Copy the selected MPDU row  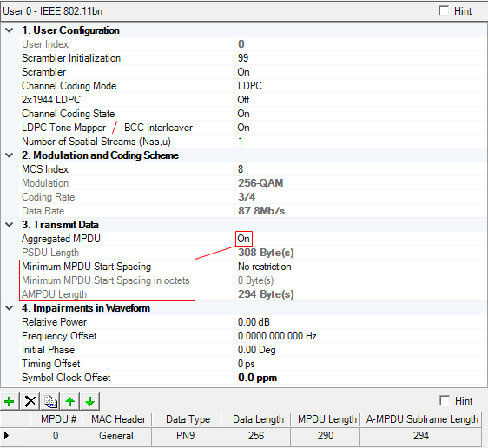tap(50, 401)
